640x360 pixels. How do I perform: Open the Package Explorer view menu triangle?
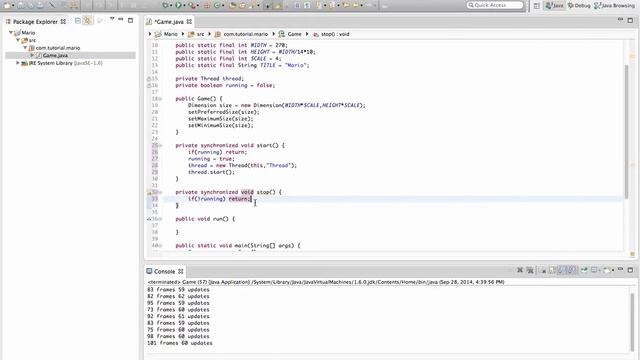click(112, 19)
